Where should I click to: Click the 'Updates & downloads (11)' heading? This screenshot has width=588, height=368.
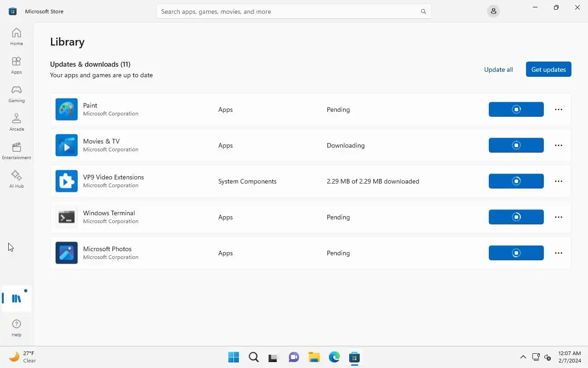pyautogui.click(x=90, y=64)
